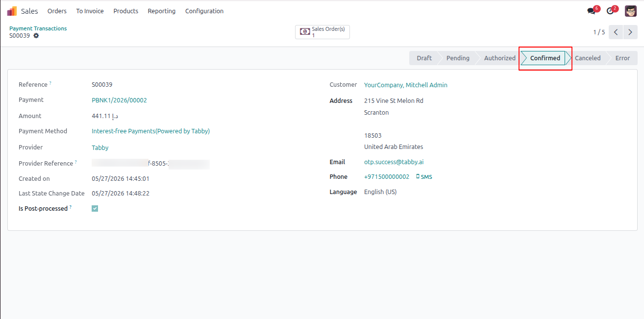The image size is (644, 319).
Task: Open the chat messages icon
Action: click(592, 11)
